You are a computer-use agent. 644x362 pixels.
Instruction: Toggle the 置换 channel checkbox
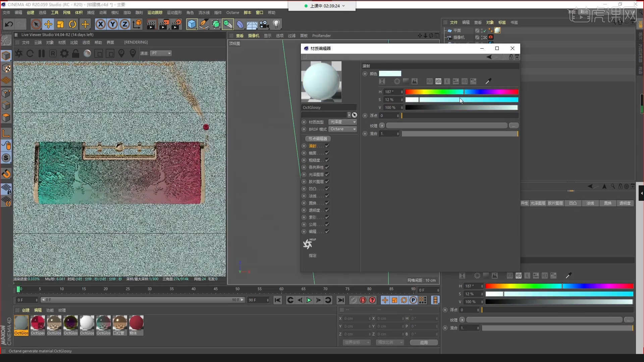(x=327, y=203)
